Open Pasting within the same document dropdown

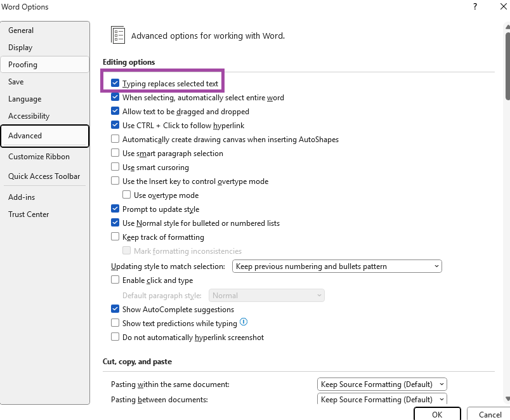[382, 384]
